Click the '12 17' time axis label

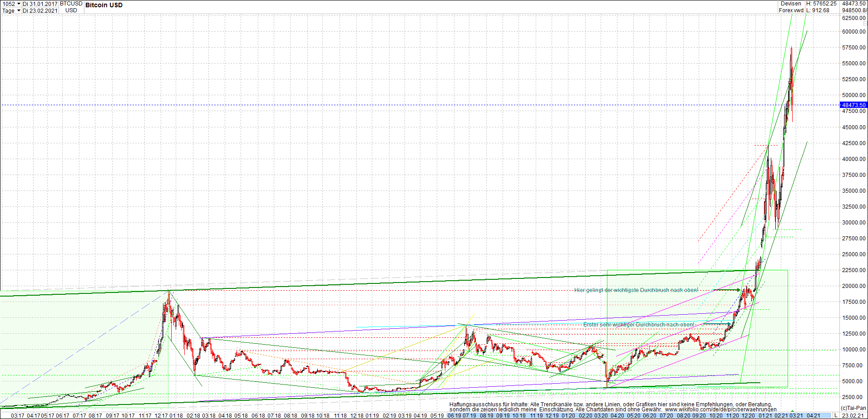tap(161, 415)
